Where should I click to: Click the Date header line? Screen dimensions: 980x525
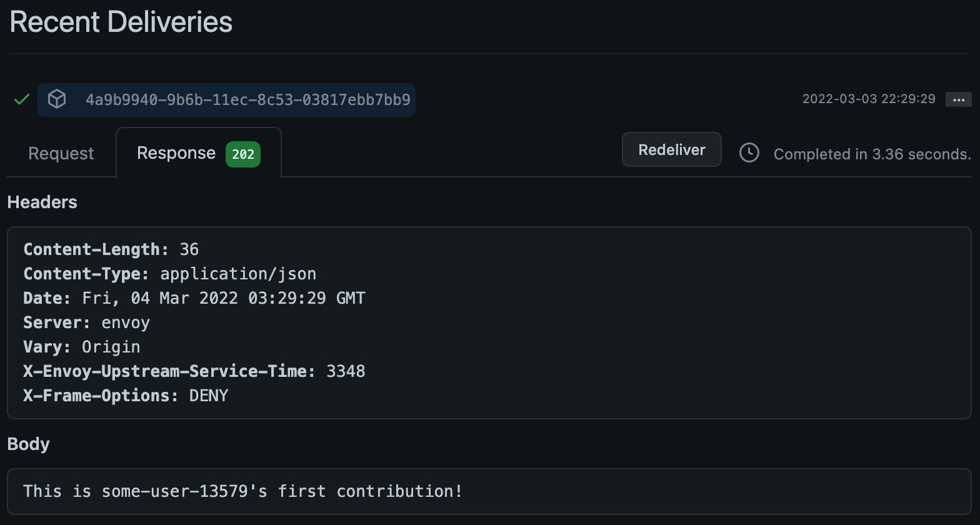[x=194, y=298]
